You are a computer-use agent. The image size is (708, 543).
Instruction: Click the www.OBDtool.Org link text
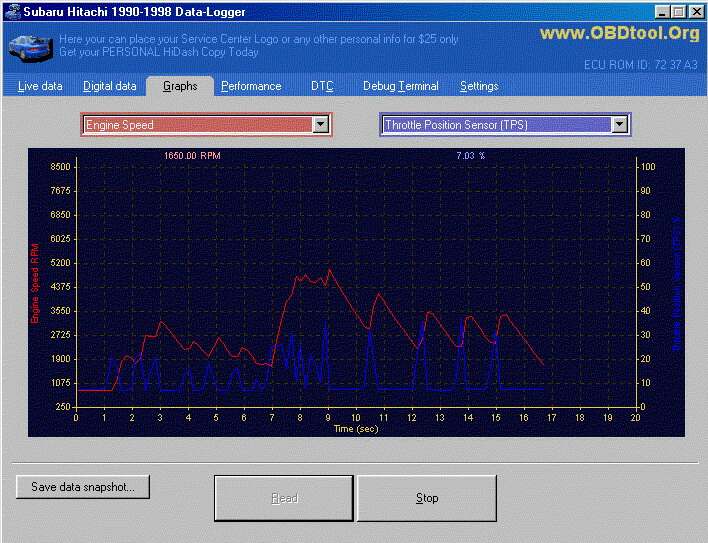click(620, 33)
